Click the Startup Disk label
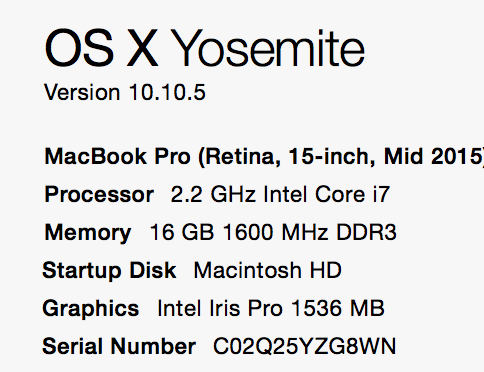Image resolution: width=484 pixels, height=372 pixels. pyautogui.click(x=109, y=271)
